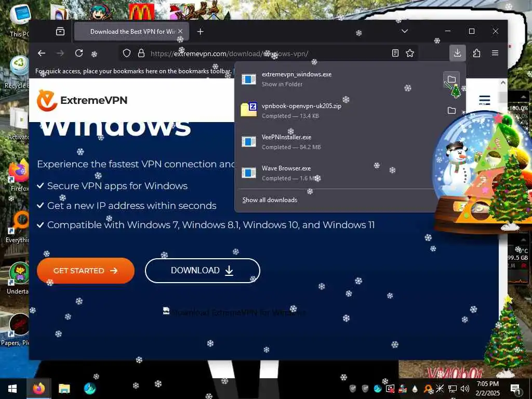Open Firefox View icon in tab bar

[60, 32]
